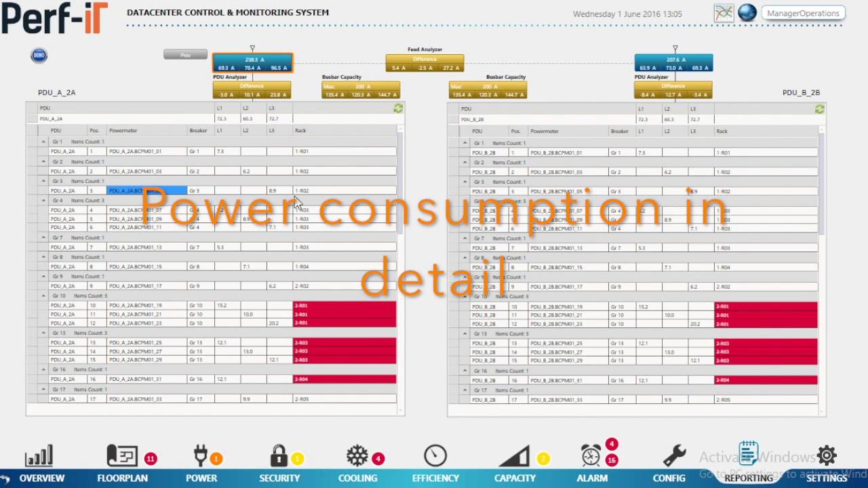Click the left Busbar Capacity block

[x=361, y=90]
